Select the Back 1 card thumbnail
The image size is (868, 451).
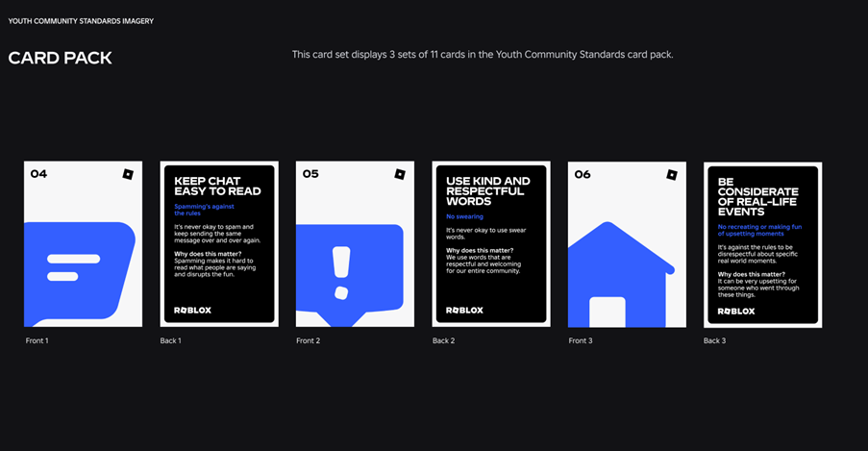point(219,244)
